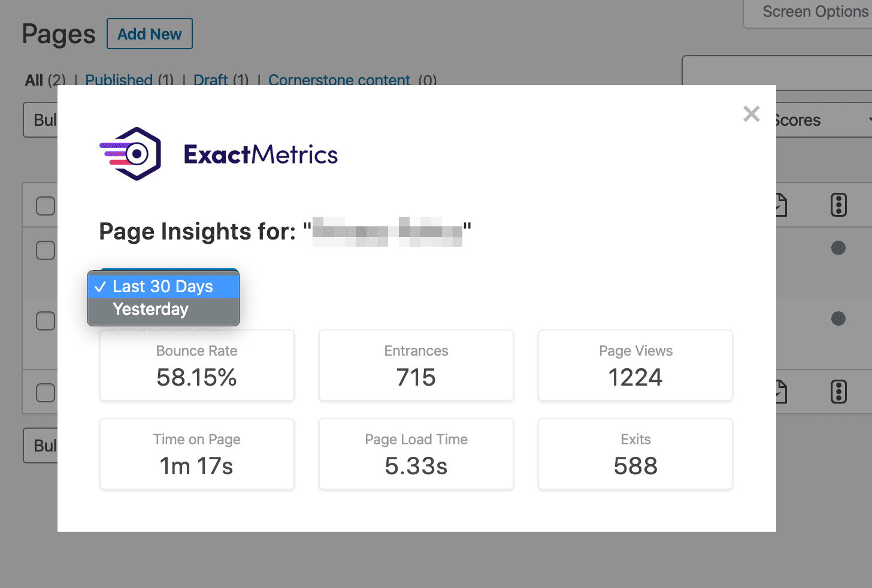Check the second page row checkbox

[46, 320]
